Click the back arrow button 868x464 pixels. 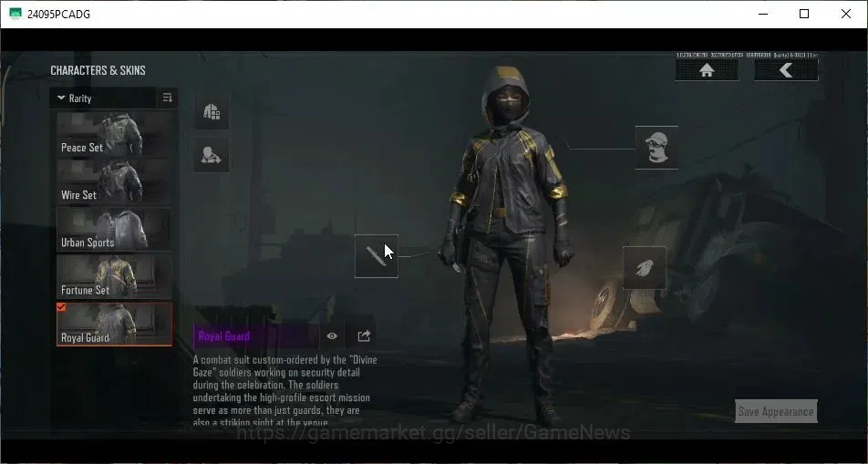[786, 70]
